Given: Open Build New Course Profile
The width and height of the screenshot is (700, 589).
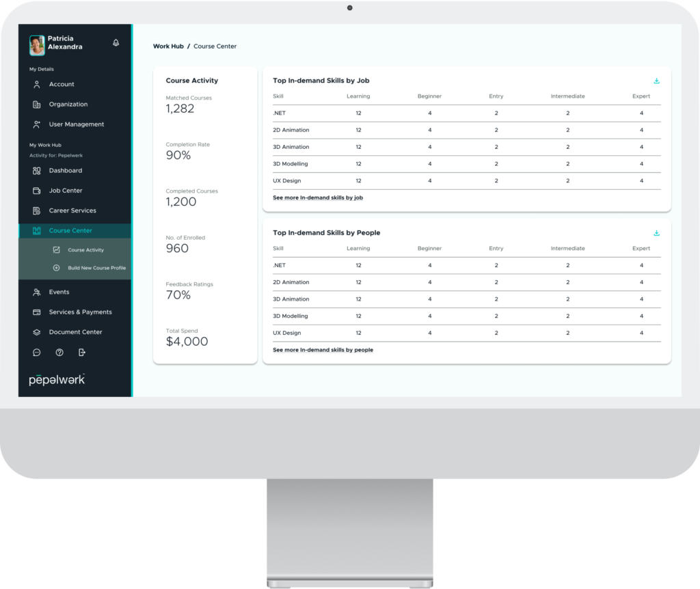Looking at the screenshot, I should [96, 268].
